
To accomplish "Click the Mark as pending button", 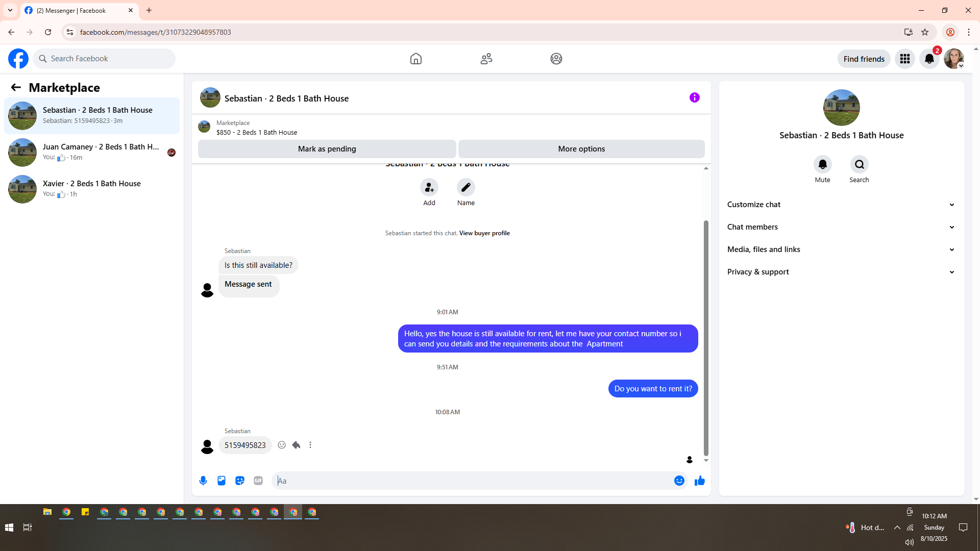I will coord(327,149).
